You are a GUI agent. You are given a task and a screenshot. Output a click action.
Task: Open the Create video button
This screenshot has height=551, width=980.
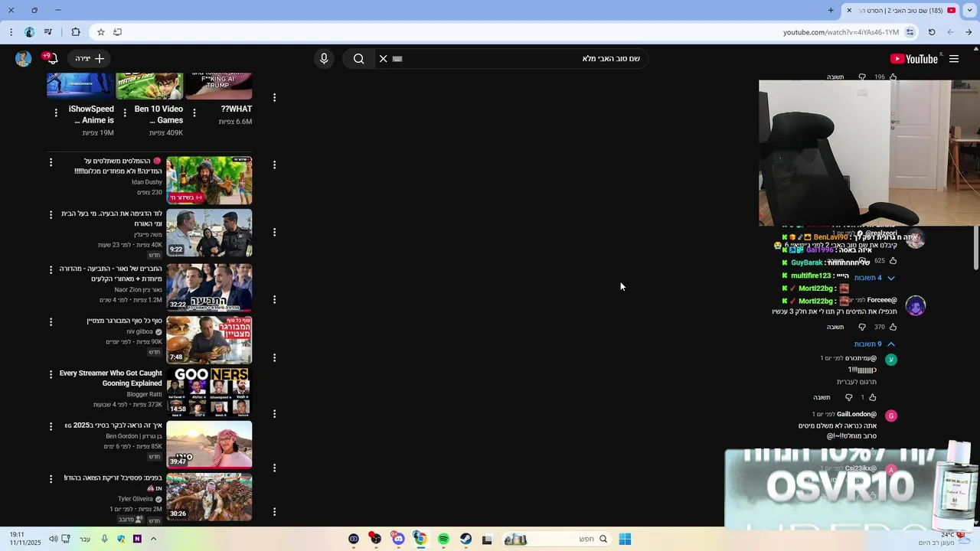click(x=90, y=59)
